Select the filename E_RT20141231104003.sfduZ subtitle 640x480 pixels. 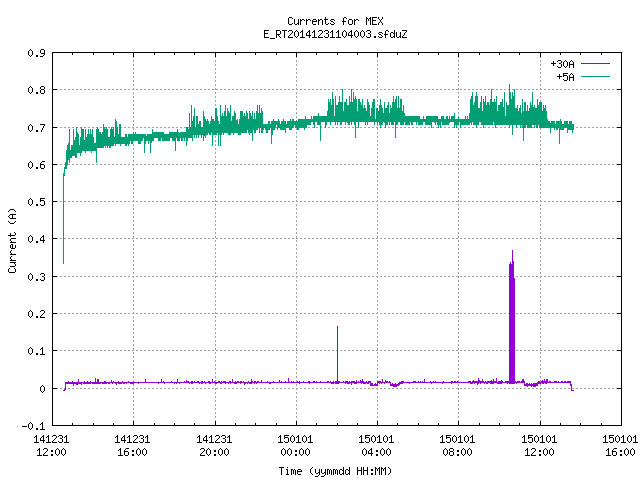(x=335, y=34)
